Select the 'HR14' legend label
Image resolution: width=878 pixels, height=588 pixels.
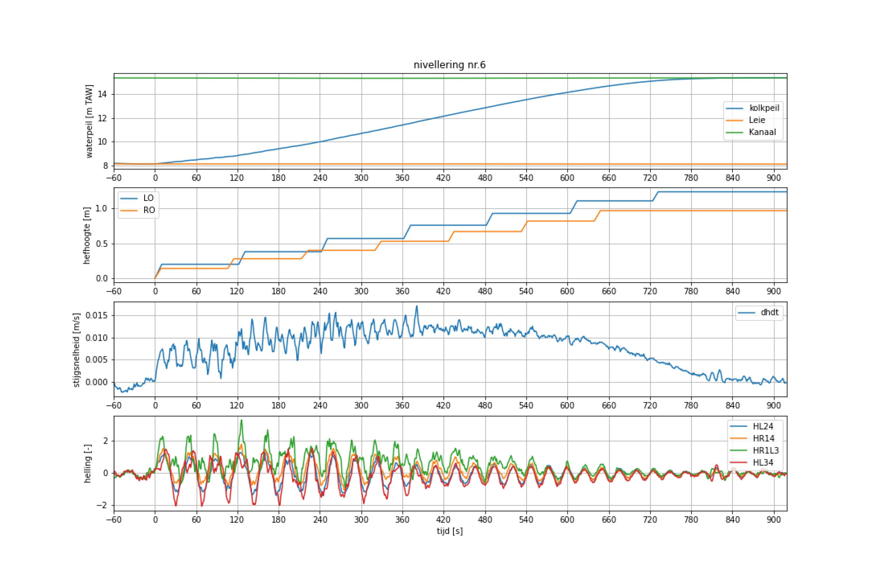pyautogui.click(x=763, y=438)
